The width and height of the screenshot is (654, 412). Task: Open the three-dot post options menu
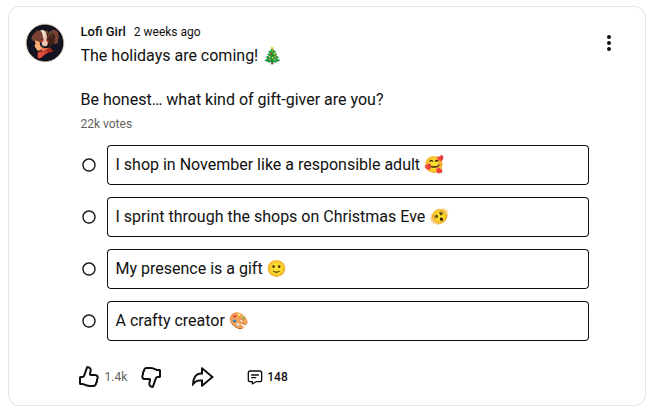(609, 43)
